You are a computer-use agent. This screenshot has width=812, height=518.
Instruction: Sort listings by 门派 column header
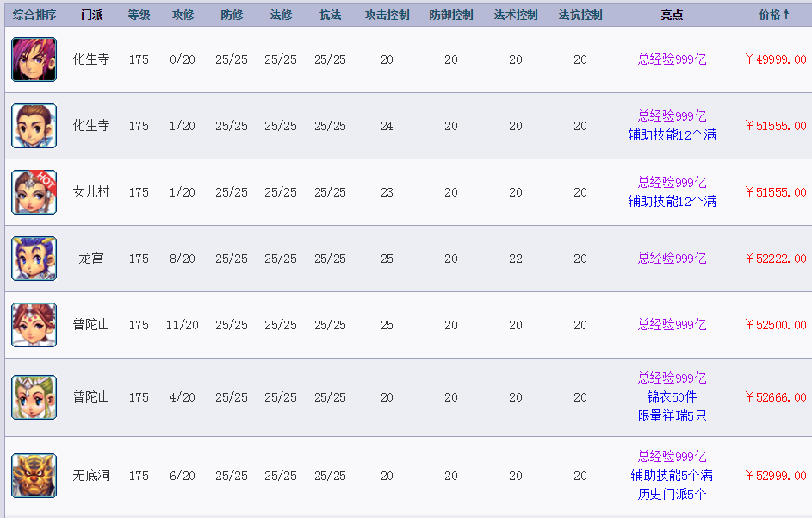(91, 15)
